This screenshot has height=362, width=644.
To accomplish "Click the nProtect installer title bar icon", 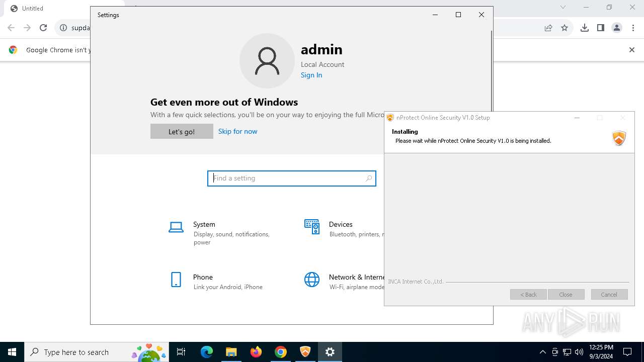I will pos(390,118).
